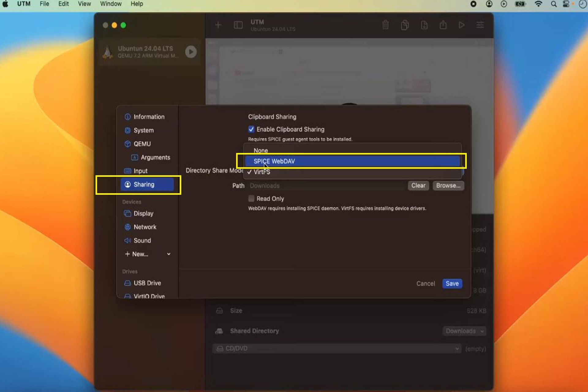Click the VirtIO Drive icon

pos(127,297)
